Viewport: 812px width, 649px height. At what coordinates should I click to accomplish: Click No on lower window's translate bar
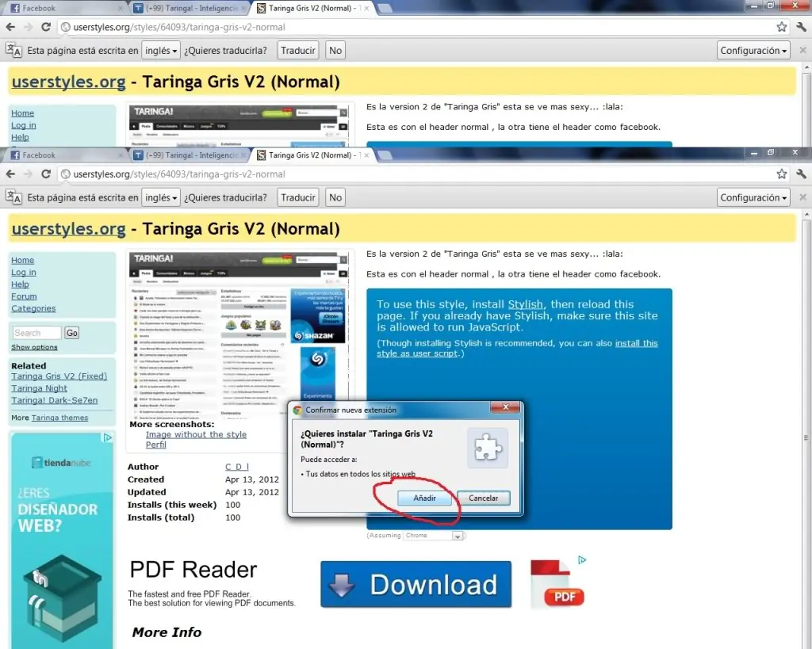pyautogui.click(x=335, y=197)
